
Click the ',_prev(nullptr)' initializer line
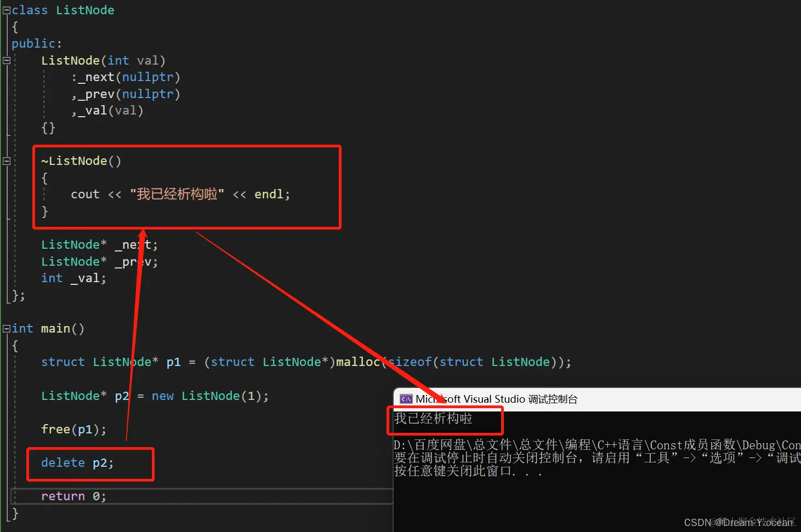coord(126,94)
